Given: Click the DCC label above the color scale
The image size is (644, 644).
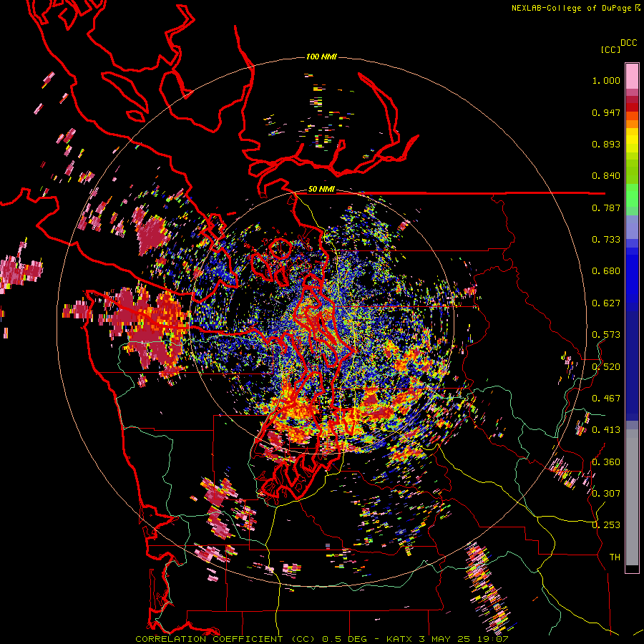Looking at the screenshot, I should click(x=628, y=43).
